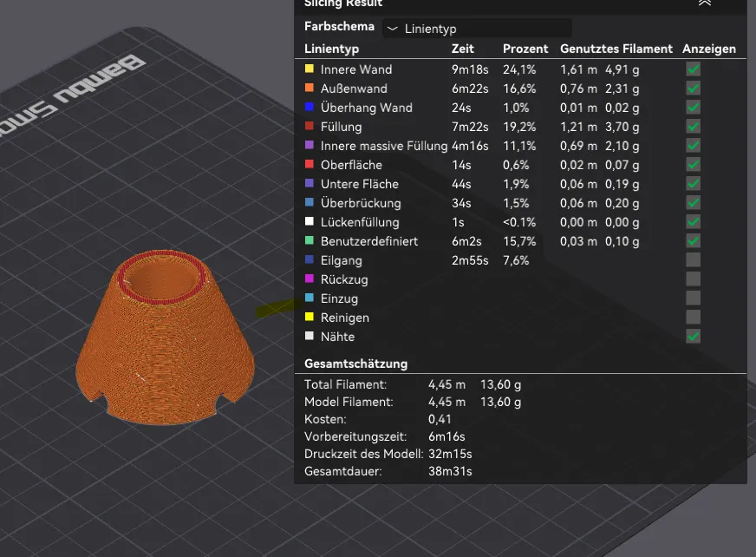Enable Eilgang display checkbox
The image size is (756, 557).
(x=694, y=260)
